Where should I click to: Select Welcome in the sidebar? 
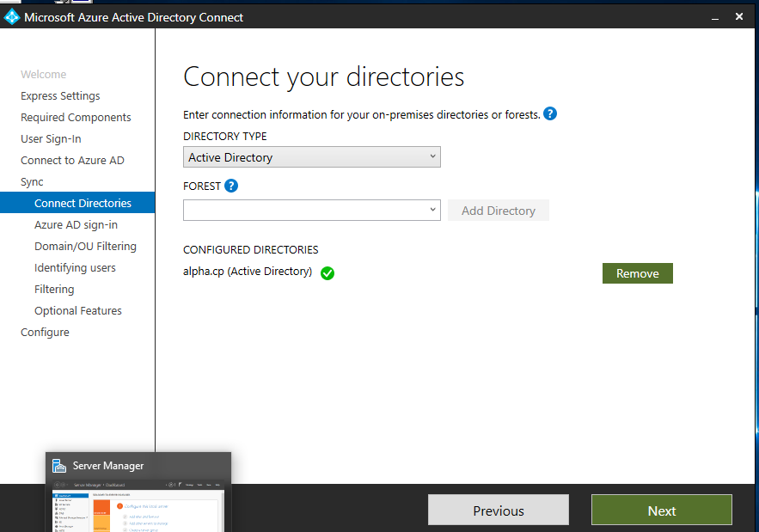(44, 74)
